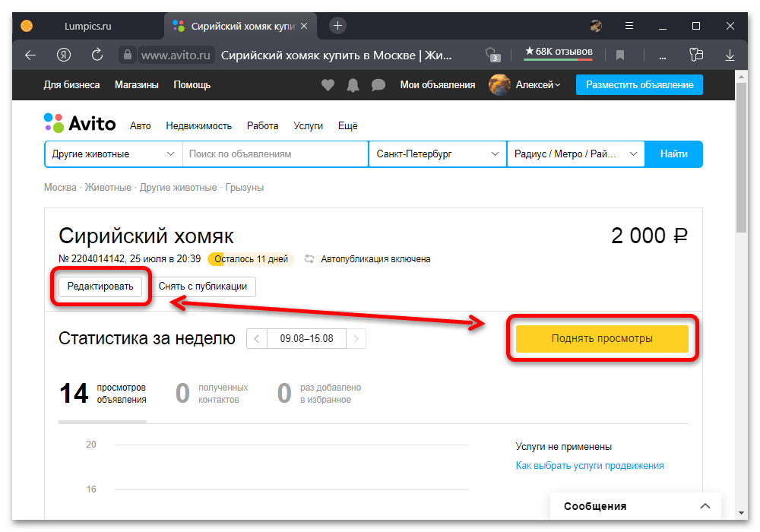Screen dimensions: 760x532
Task: Click the 09.08–15.08 date range
Action: point(306,339)
